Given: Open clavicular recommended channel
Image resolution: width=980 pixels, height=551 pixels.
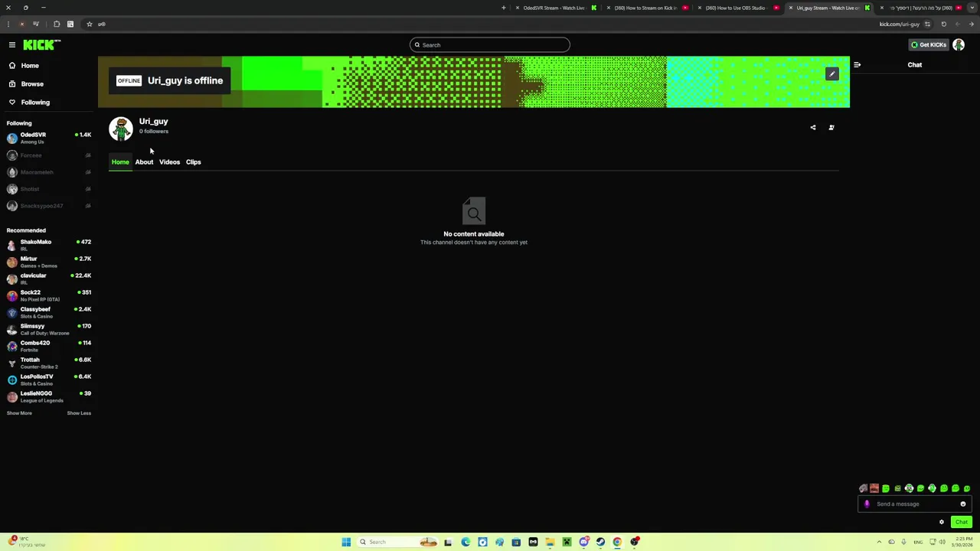Looking at the screenshot, I should coord(49,279).
